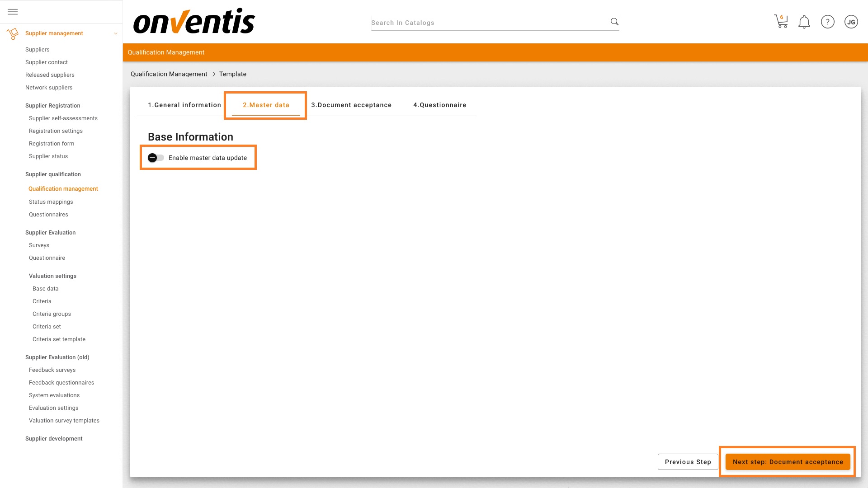
Task: Collapse the Supplier management section chevron
Action: (116, 33)
